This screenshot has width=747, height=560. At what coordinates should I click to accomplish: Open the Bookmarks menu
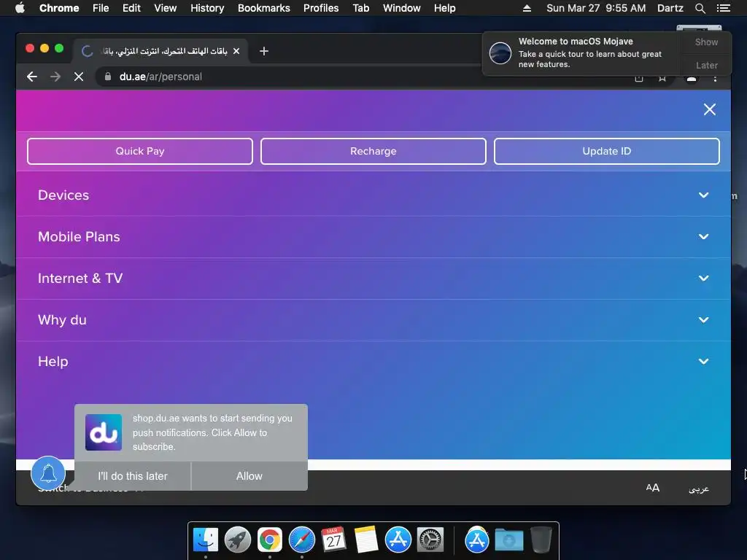point(264,8)
